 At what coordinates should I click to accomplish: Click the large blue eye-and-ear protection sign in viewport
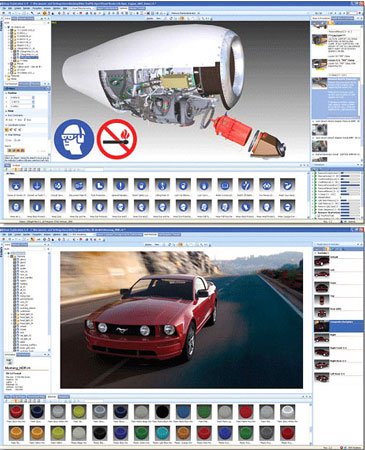click(74, 139)
